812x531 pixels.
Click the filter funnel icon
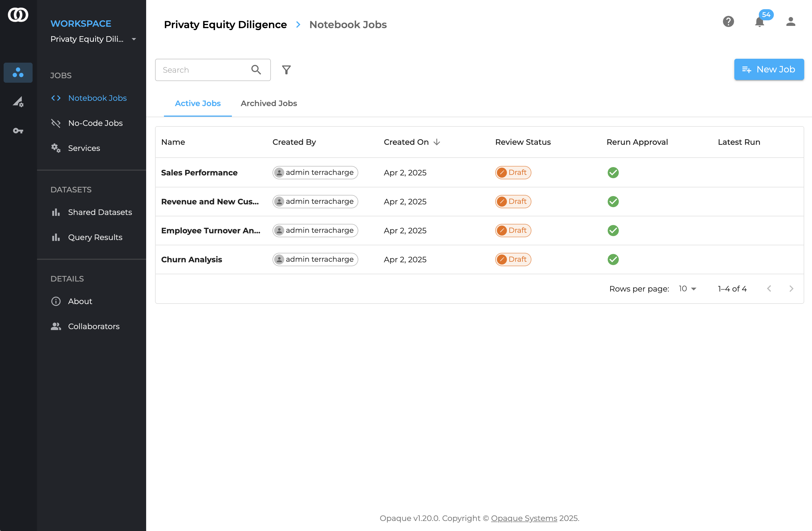(286, 70)
